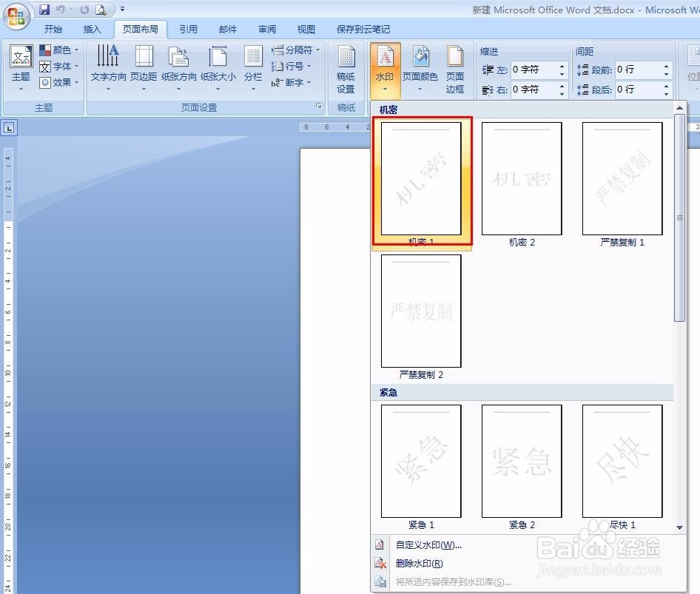Click the horizontal ruler above the page

pyautogui.click(x=334, y=127)
